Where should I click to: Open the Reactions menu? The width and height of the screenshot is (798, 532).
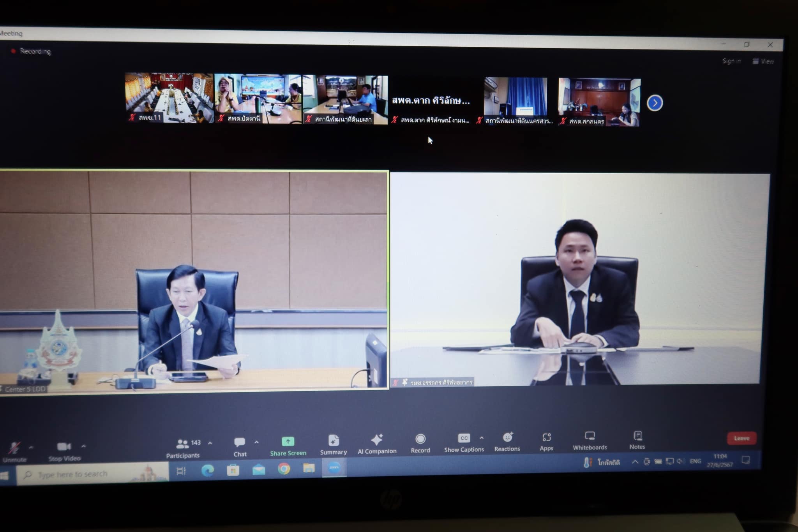pos(507,438)
